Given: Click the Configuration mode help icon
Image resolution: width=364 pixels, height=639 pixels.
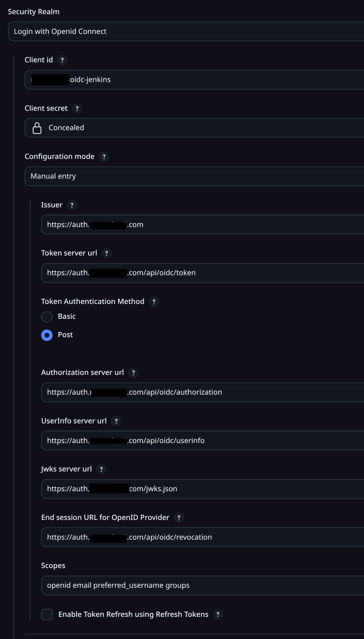Looking at the screenshot, I should (104, 157).
